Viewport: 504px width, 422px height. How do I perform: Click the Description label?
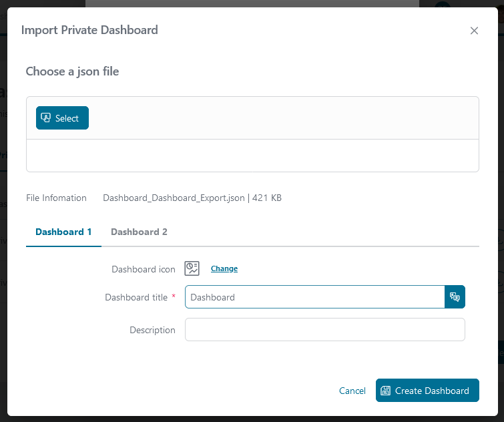[x=152, y=330]
